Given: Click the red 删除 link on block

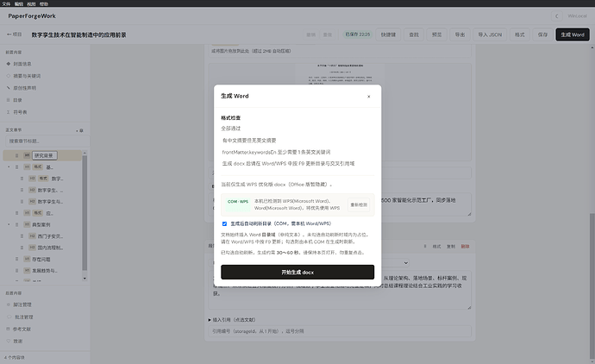Looking at the screenshot, I should click(465, 247).
